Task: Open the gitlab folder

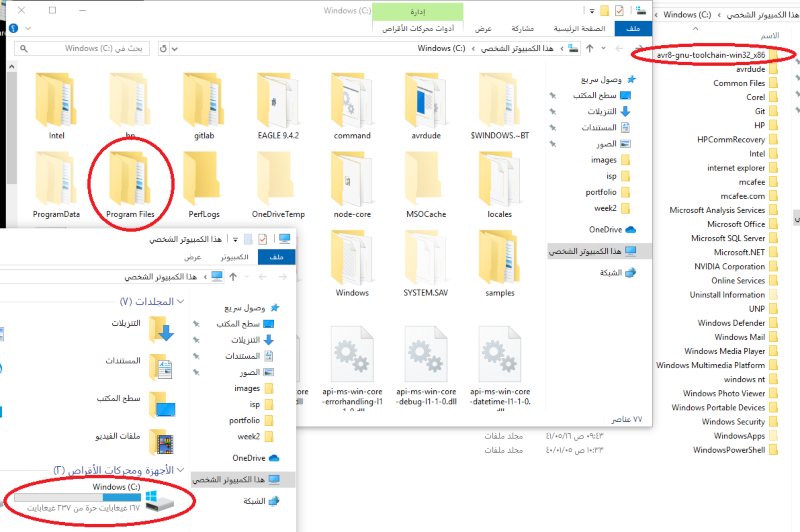Action: pos(204,107)
